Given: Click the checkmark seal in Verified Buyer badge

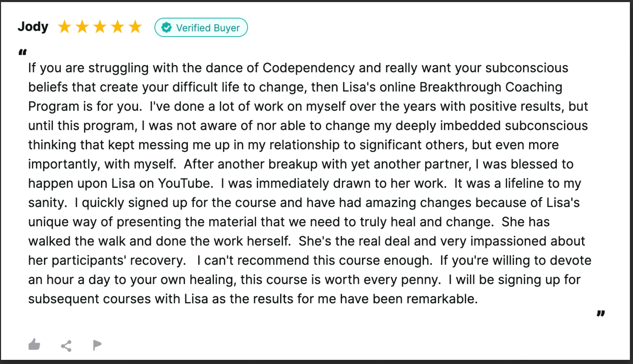Looking at the screenshot, I should (x=166, y=27).
